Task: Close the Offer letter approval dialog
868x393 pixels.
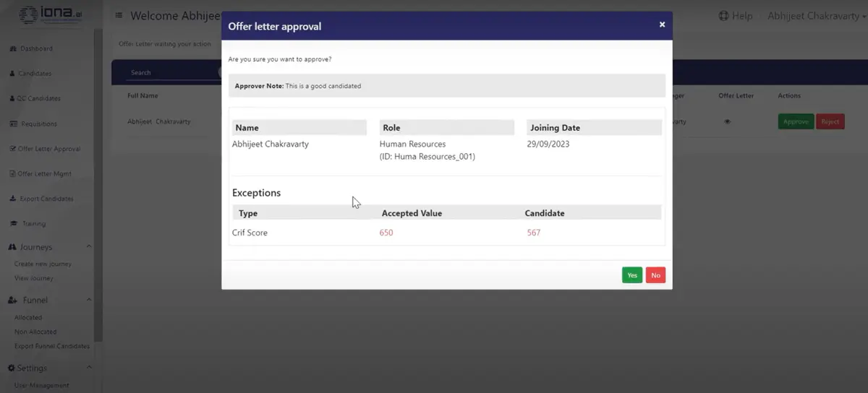Action: (x=662, y=25)
